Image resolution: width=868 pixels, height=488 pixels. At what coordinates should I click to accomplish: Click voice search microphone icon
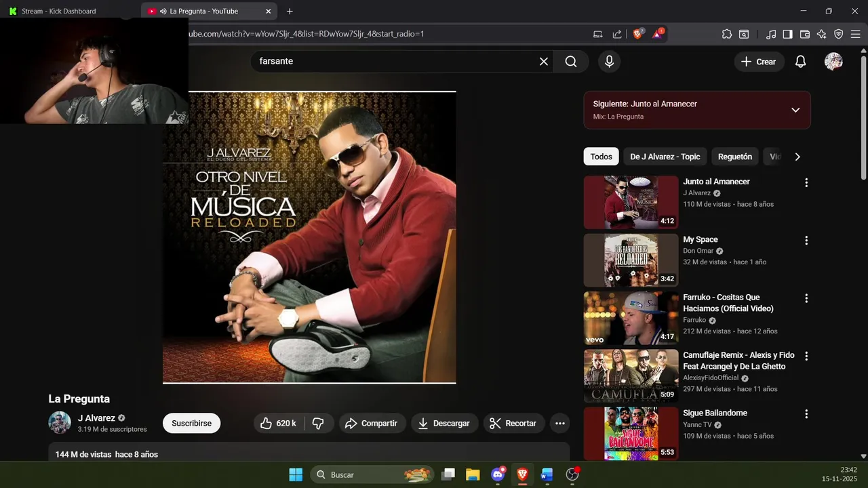[x=609, y=62]
